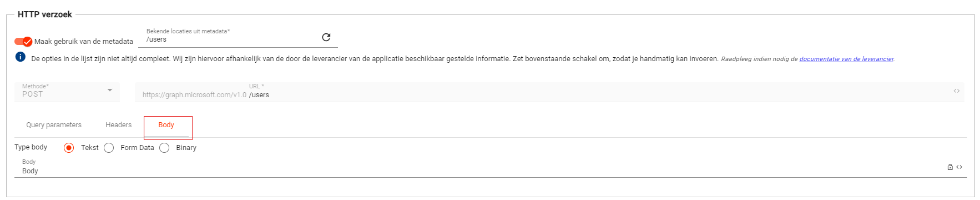Image resolution: width=980 pixels, height=200 pixels.
Task: Click the code brackets icon in Body field
Action: point(959,167)
